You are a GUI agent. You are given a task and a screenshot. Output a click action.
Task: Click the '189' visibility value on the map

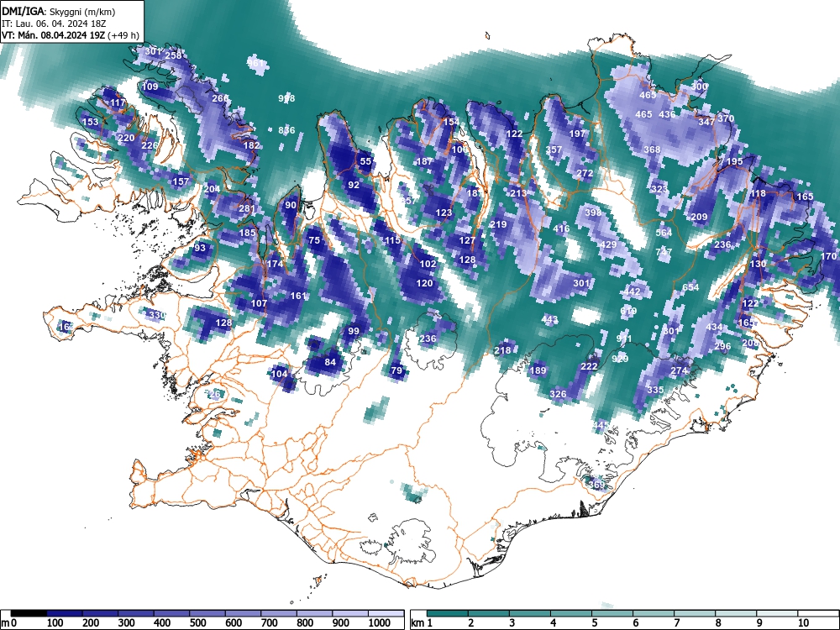(x=538, y=370)
